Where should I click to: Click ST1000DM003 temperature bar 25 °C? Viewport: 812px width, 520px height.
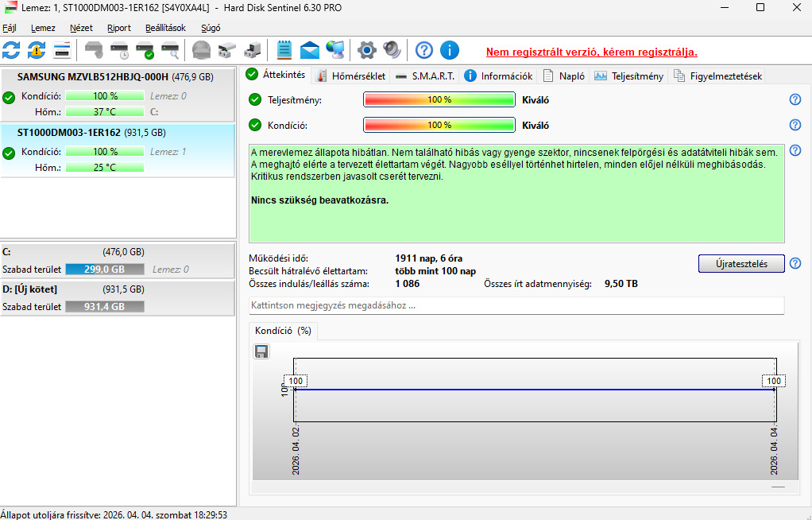tap(105, 168)
